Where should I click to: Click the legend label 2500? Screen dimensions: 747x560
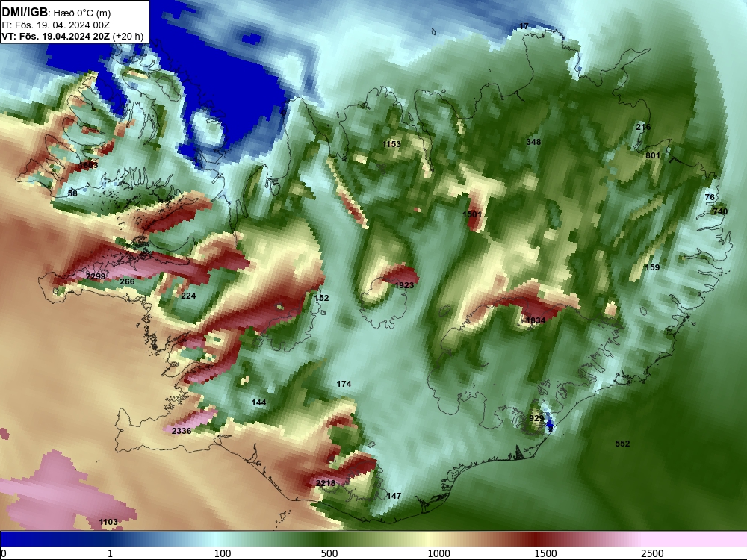(x=652, y=553)
